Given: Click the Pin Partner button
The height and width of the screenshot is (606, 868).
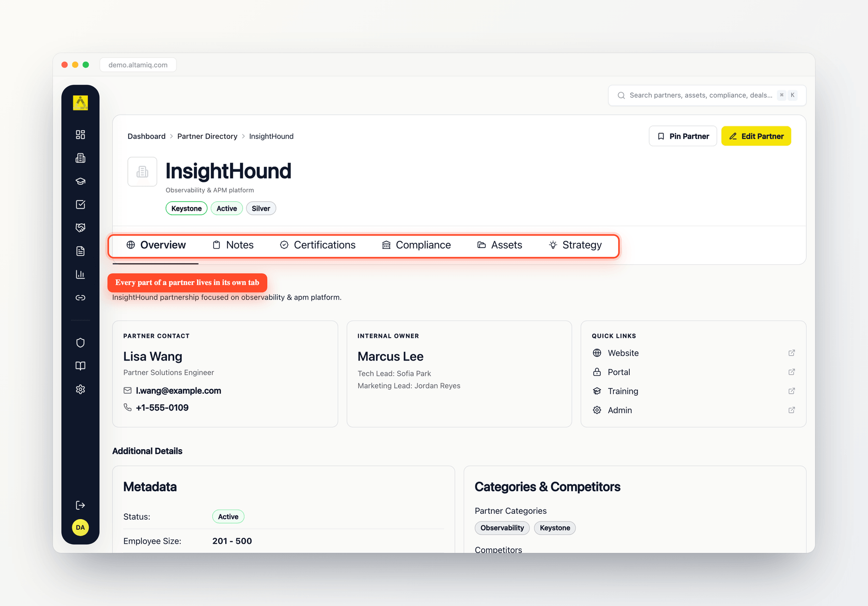Looking at the screenshot, I should (683, 136).
